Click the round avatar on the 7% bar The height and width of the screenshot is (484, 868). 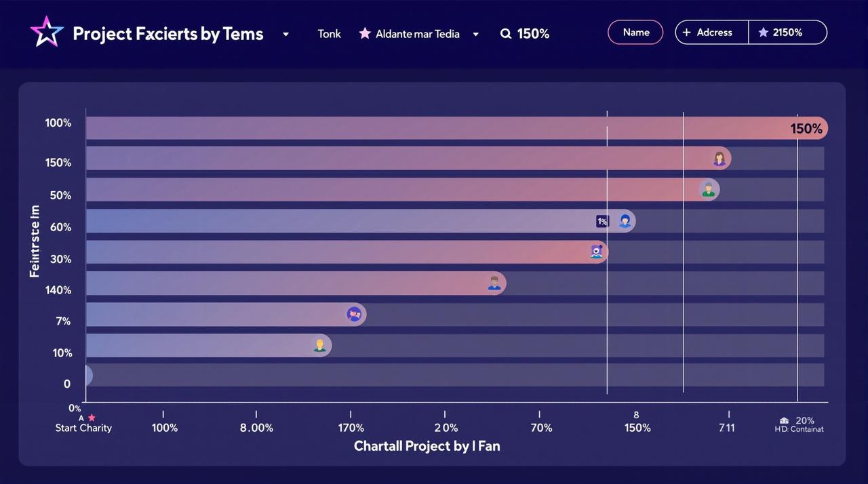point(354,314)
